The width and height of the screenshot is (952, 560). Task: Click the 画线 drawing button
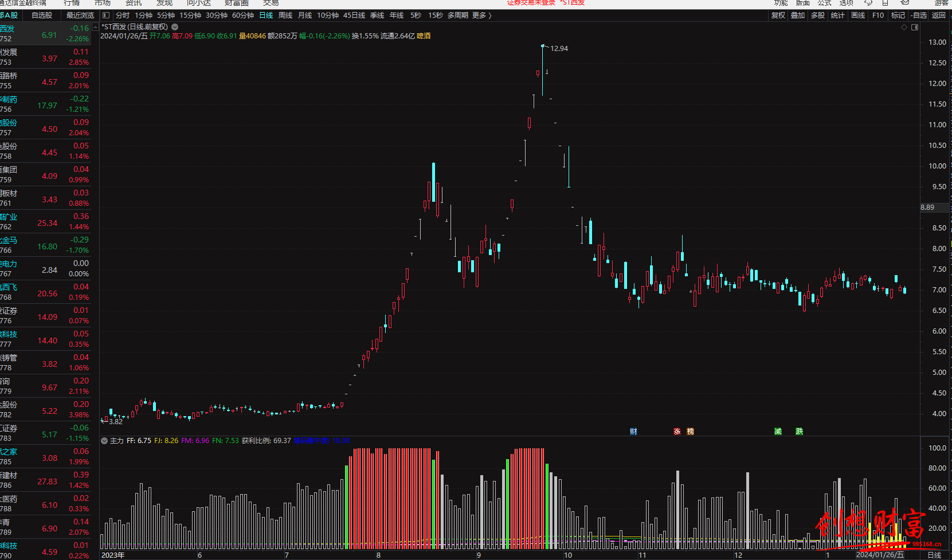pos(858,15)
